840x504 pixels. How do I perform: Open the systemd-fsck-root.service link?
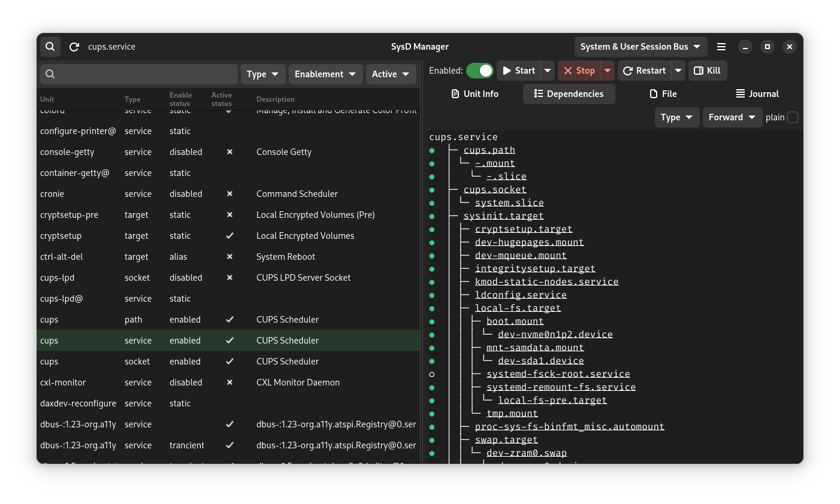558,374
